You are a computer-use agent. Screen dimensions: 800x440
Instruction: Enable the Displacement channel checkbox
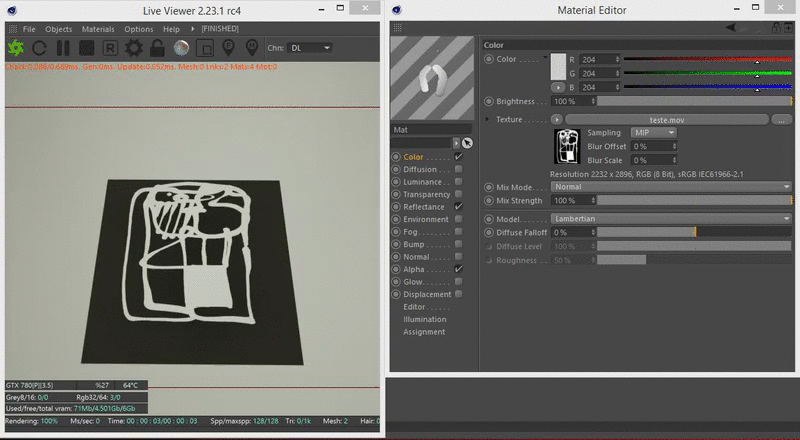458,294
